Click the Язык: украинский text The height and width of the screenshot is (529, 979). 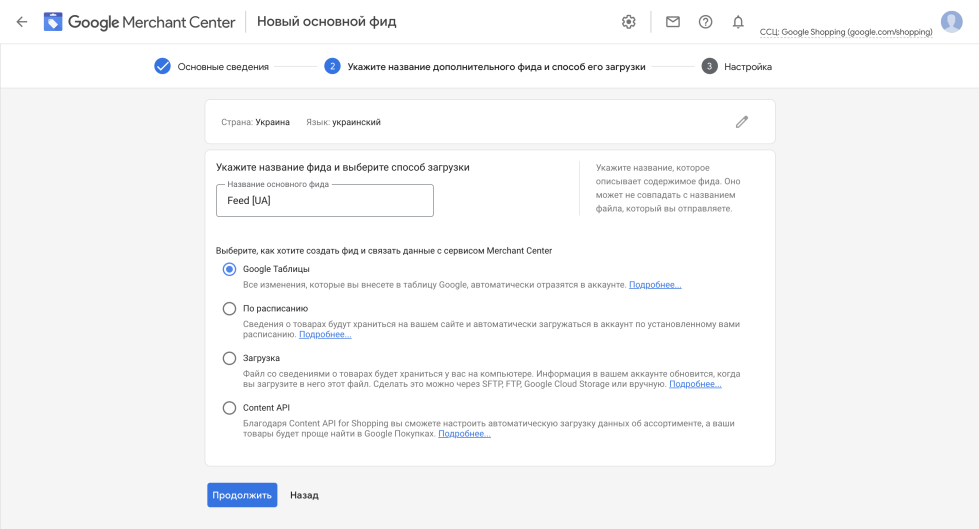(x=343, y=122)
